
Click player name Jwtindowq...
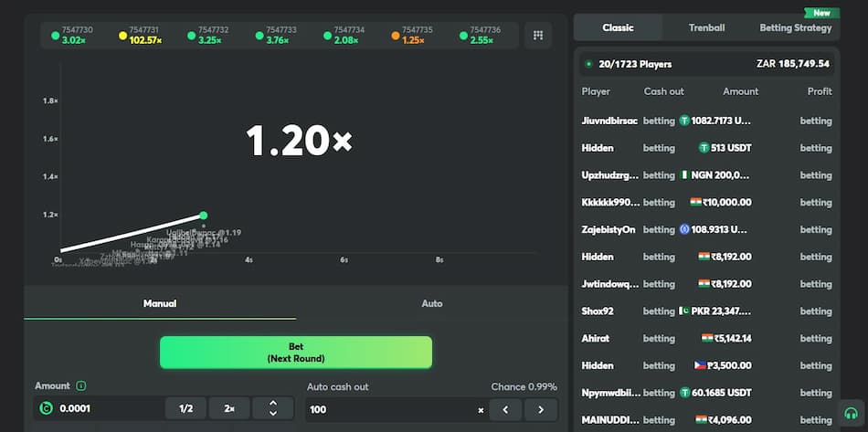click(x=610, y=284)
